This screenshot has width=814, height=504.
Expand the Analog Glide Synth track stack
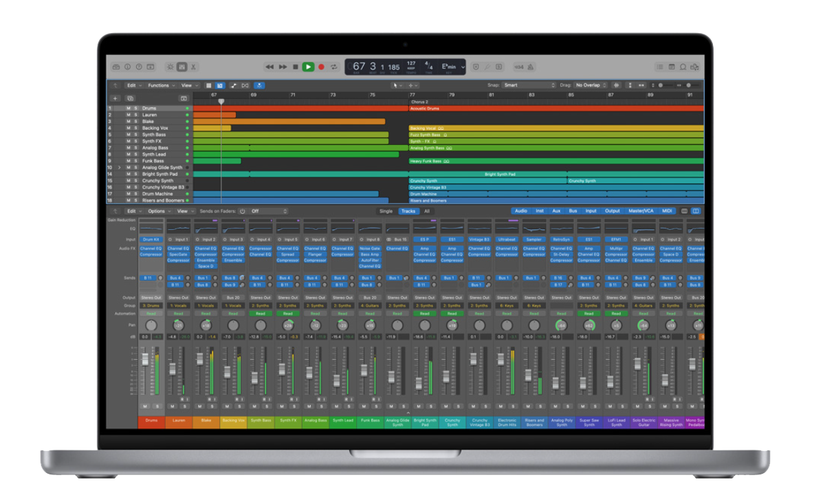coord(120,168)
